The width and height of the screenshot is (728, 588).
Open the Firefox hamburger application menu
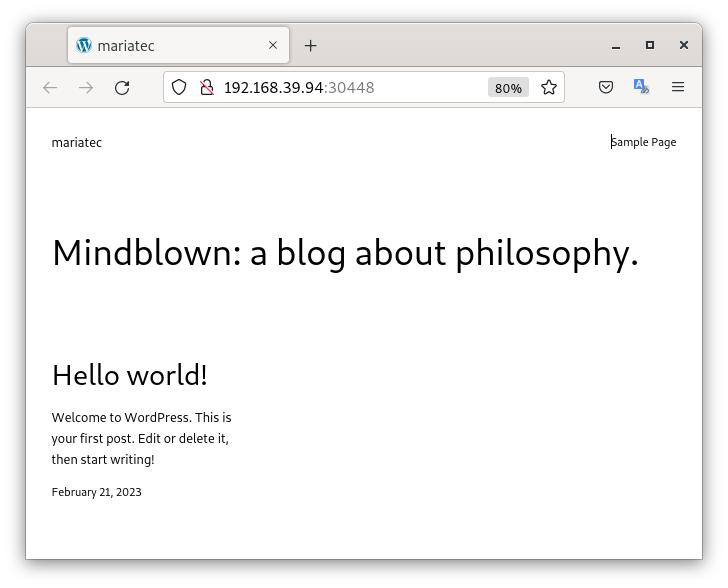[x=678, y=88]
